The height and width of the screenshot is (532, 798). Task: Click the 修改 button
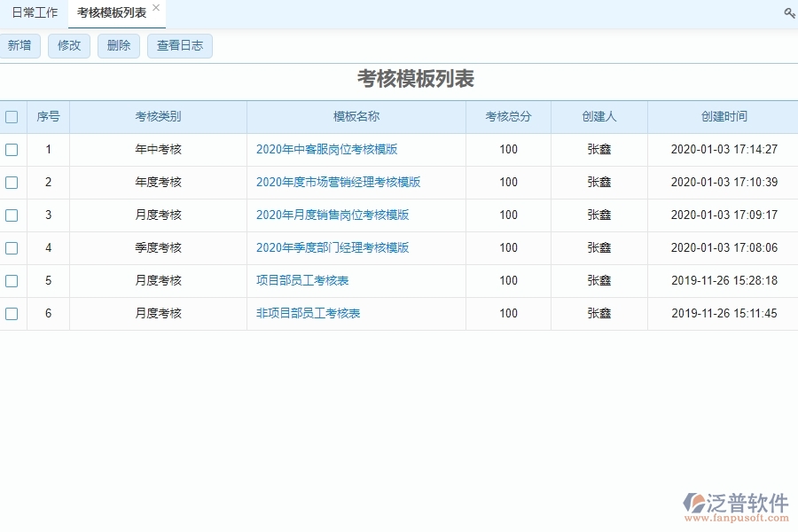coord(69,45)
